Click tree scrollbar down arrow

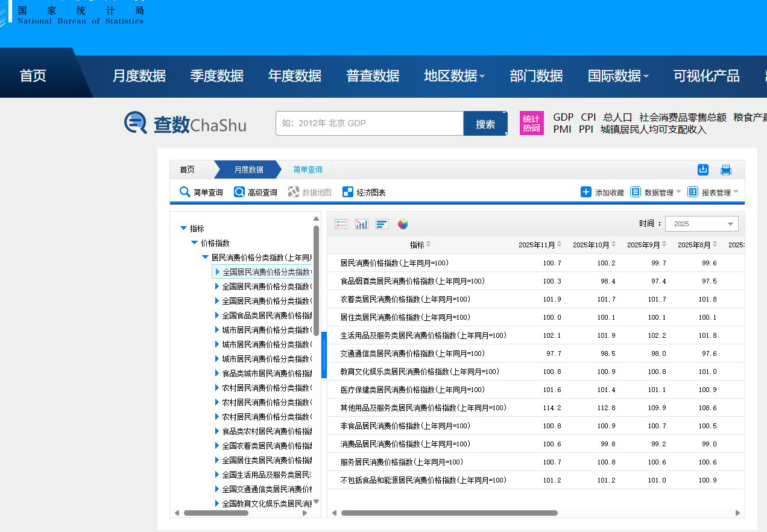[x=316, y=502]
